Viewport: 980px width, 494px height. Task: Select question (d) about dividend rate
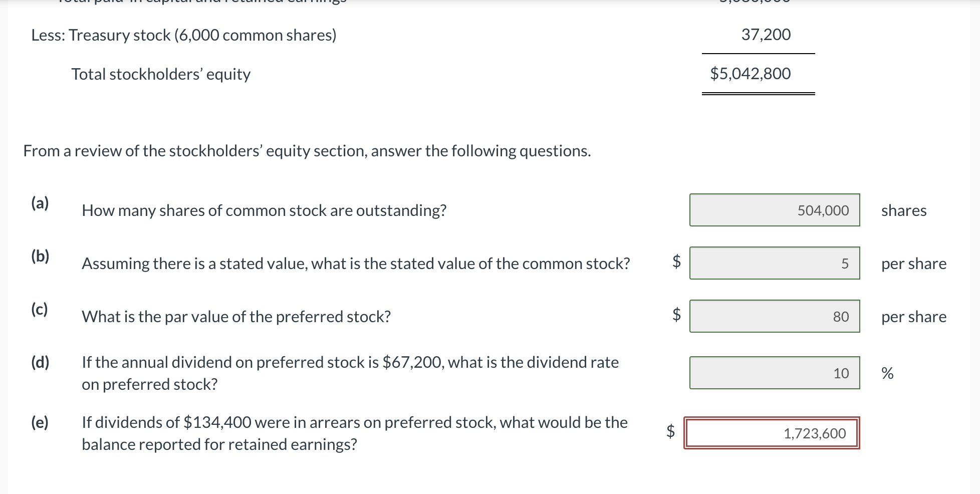click(x=41, y=362)
